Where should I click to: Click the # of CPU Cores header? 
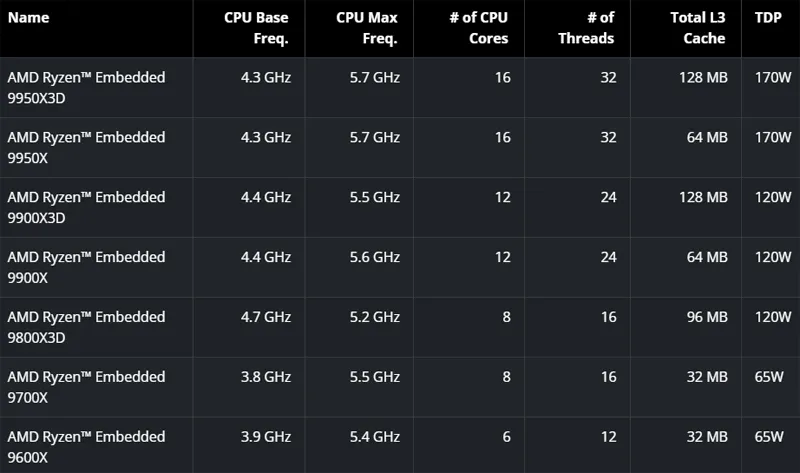coord(476,28)
